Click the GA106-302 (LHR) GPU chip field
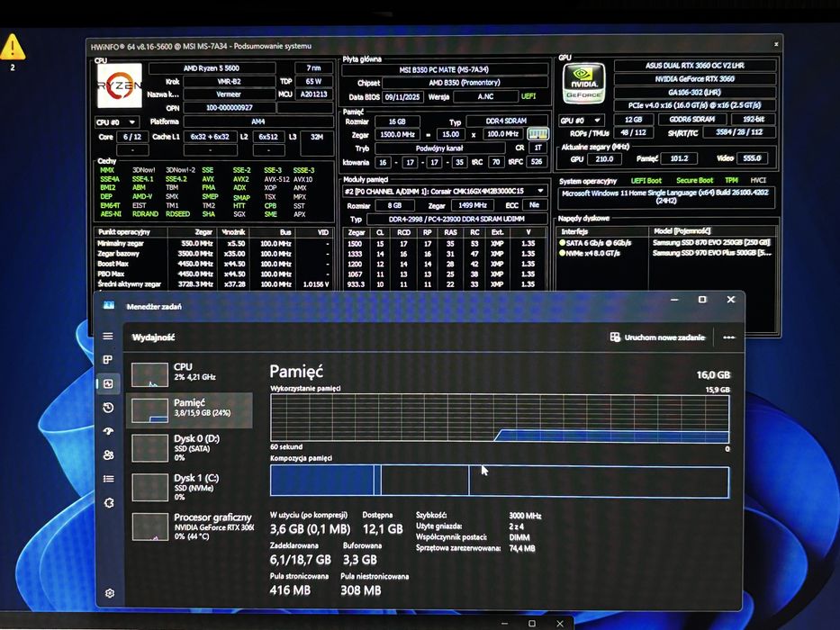The image size is (840, 630). point(694,92)
